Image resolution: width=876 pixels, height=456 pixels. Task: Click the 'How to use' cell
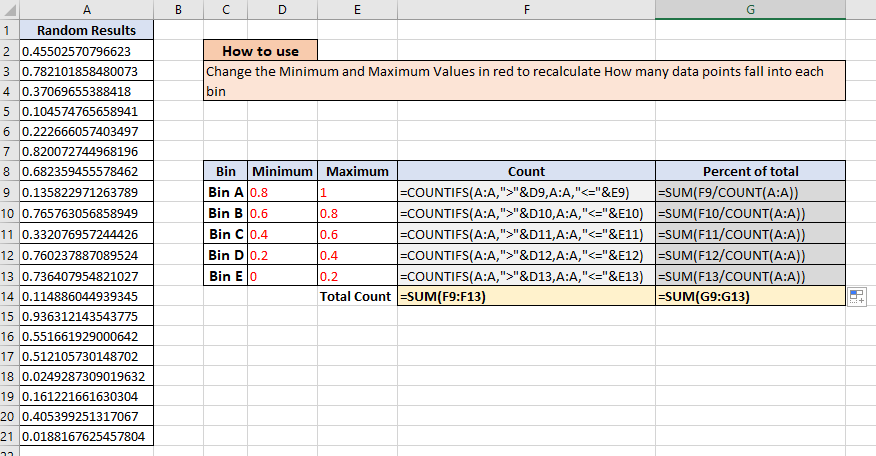260,51
